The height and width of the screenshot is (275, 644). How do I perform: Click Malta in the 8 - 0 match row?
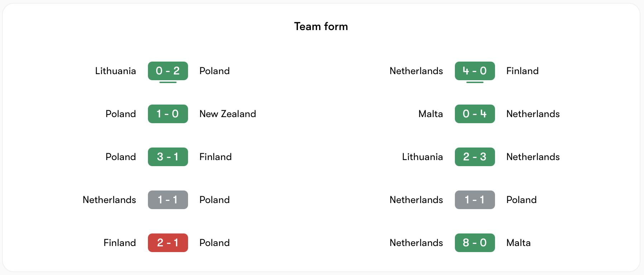[518, 243]
